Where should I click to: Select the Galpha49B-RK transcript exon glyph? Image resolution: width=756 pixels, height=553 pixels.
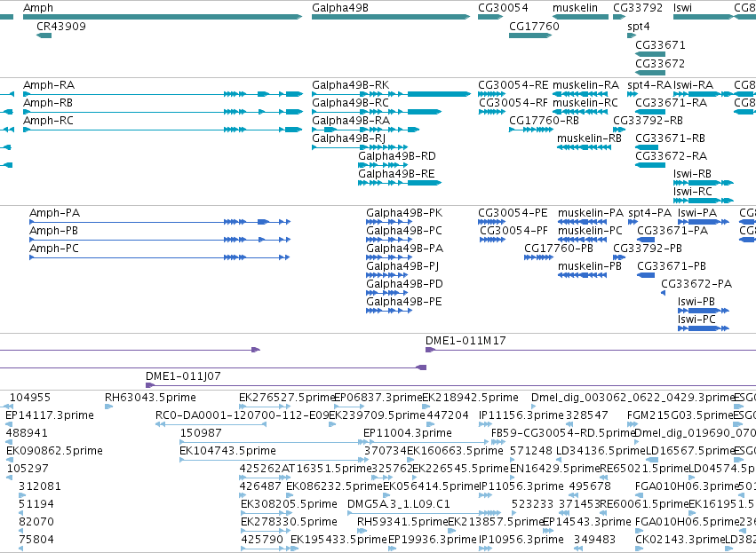point(439,94)
